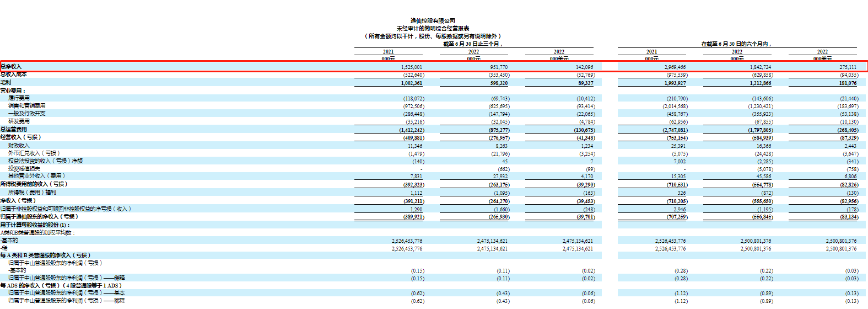Select the row label 财政收入

[x=19, y=145]
